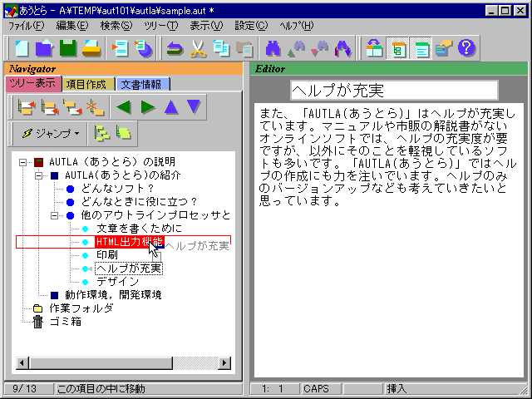Select the デザイン tree item
Viewport: 532px width, 399px height.
click(x=118, y=282)
